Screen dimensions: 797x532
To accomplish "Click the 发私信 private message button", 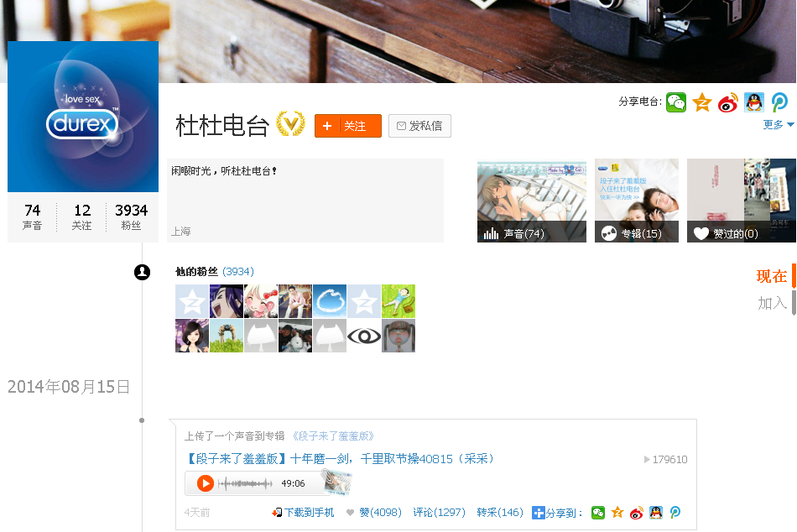I will (x=419, y=126).
